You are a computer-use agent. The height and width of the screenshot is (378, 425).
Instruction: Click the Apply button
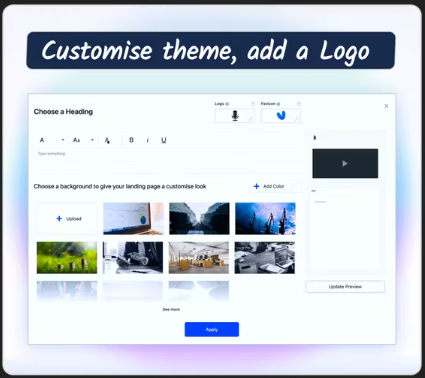pos(212,329)
